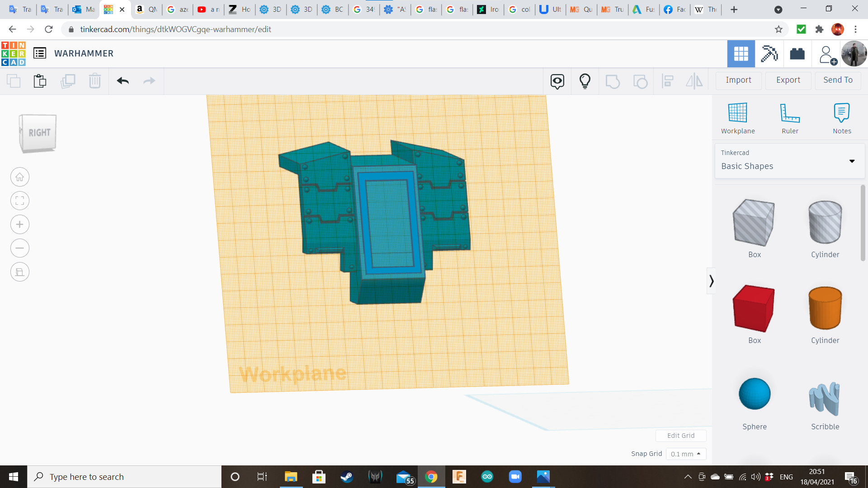The width and height of the screenshot is (868, 488).
Task: Toggle show all hidden lightbulb
Action: [x=585, y=81]
